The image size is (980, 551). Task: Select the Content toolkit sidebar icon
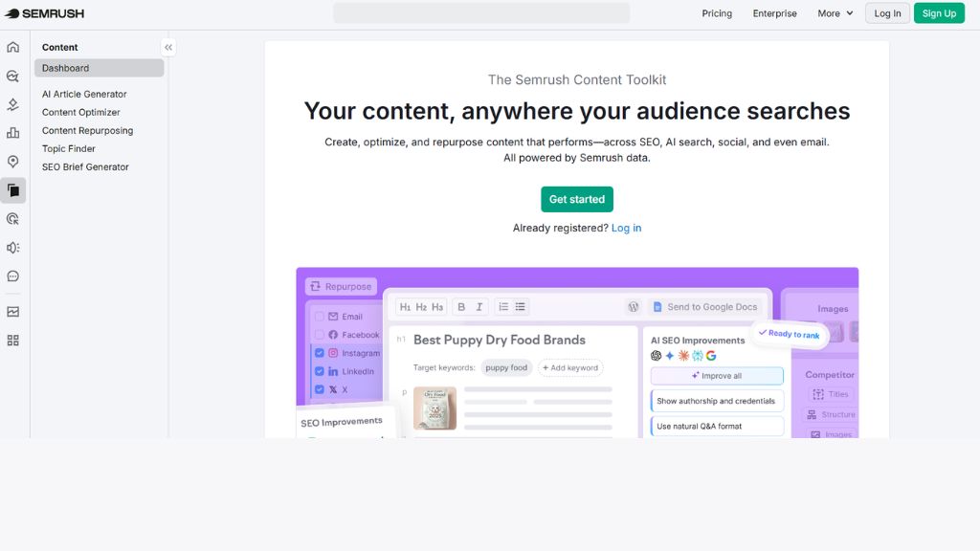pyautogui.click(x=13, y=190)
